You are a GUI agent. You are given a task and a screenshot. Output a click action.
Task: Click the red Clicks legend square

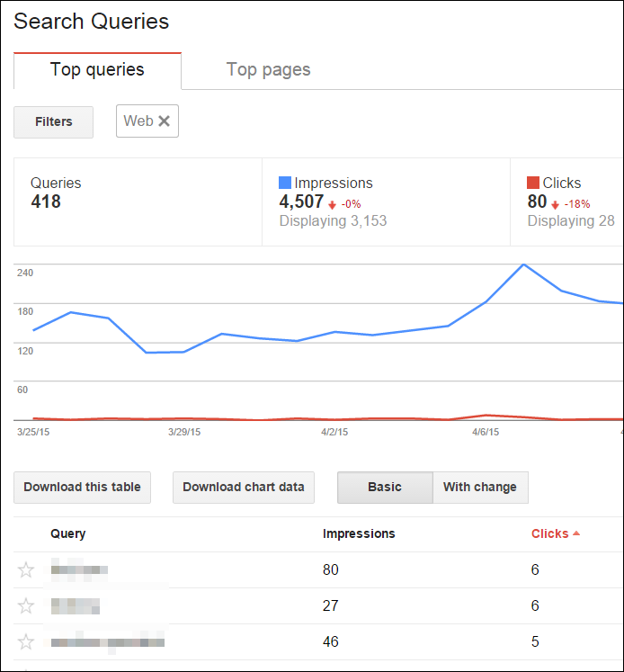pos(533,183)
